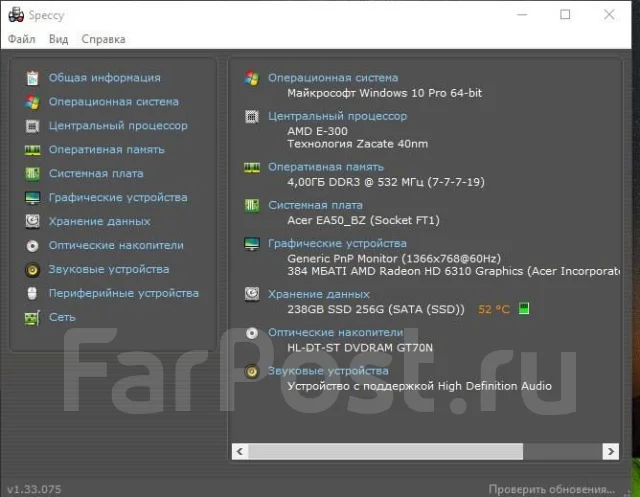The width and height of the screenshot is (640, 497).
Task: Click the Общая информация clipboard icon
Action: pos(32,78)
